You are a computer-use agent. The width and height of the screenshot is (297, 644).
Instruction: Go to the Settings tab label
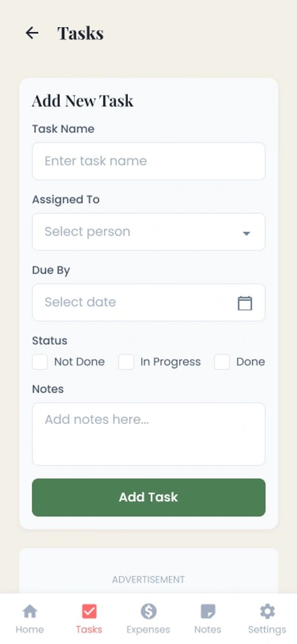coord(267,630)
